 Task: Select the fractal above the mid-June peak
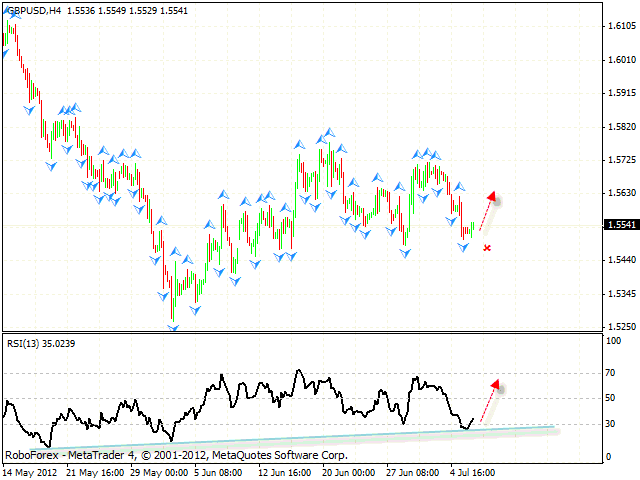(x=327, y=131)
